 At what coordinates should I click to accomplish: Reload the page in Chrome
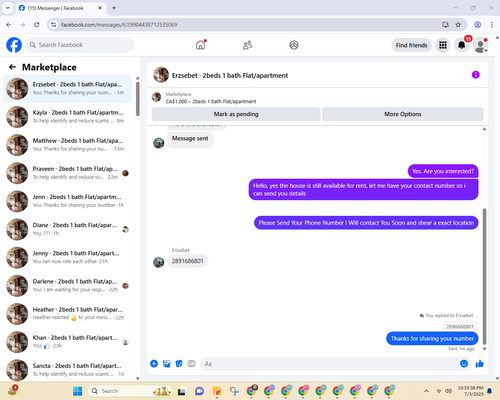(x=37, y=25)
